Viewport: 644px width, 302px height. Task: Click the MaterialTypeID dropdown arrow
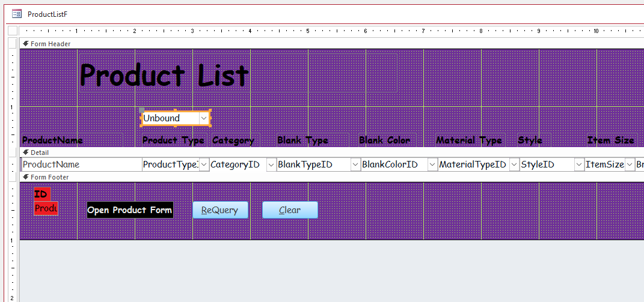(x=514, y=165)
